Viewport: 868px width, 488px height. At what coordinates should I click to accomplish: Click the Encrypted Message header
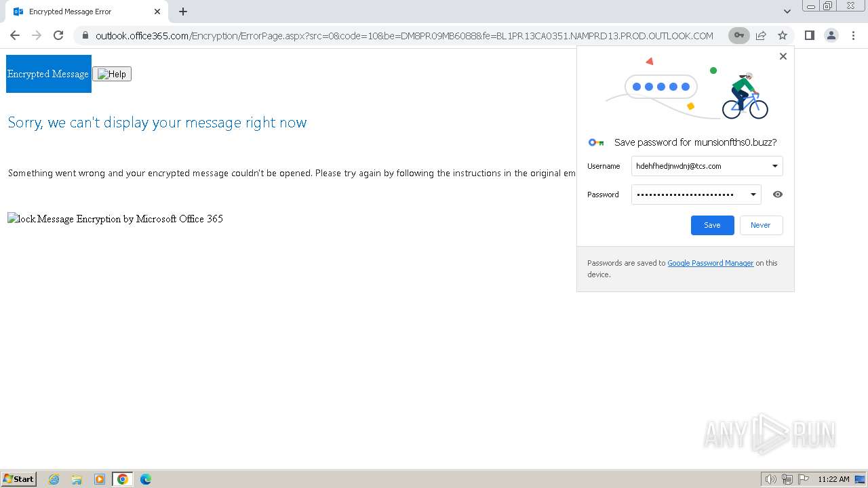[x=48, y=74]
